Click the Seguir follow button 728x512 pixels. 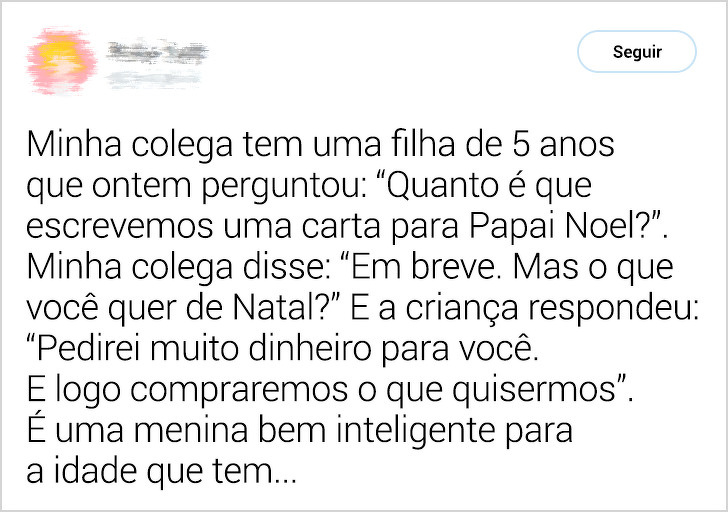click(636, 52)
